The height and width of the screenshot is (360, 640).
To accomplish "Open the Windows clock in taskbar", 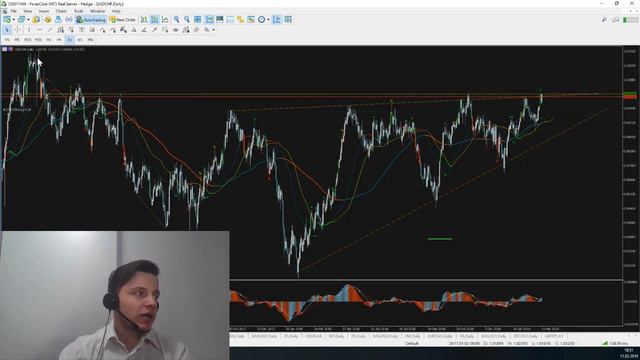I will click(x=628, y=353).
